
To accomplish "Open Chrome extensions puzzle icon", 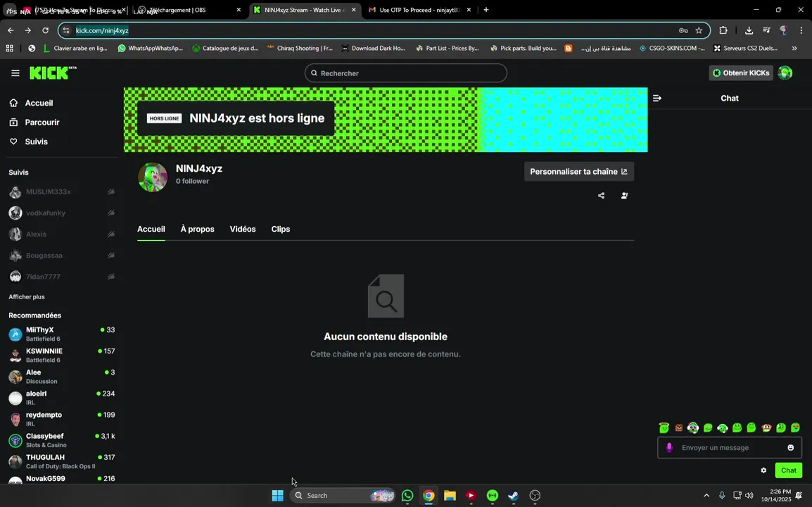I will [x=723, y=30].
